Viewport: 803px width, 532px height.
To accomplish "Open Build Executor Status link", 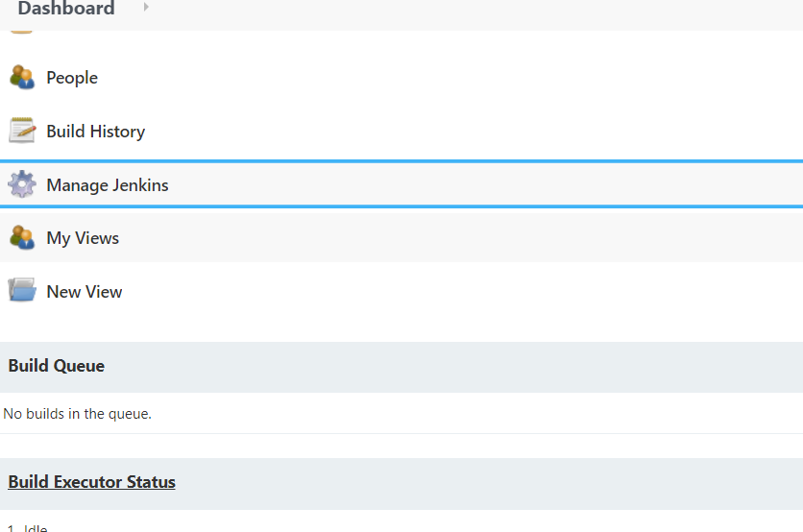I will coord(91,482).
